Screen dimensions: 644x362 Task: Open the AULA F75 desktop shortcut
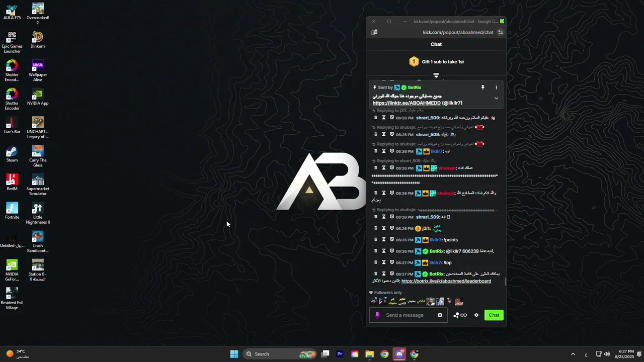pyautogui.click(x=12, y=12)
